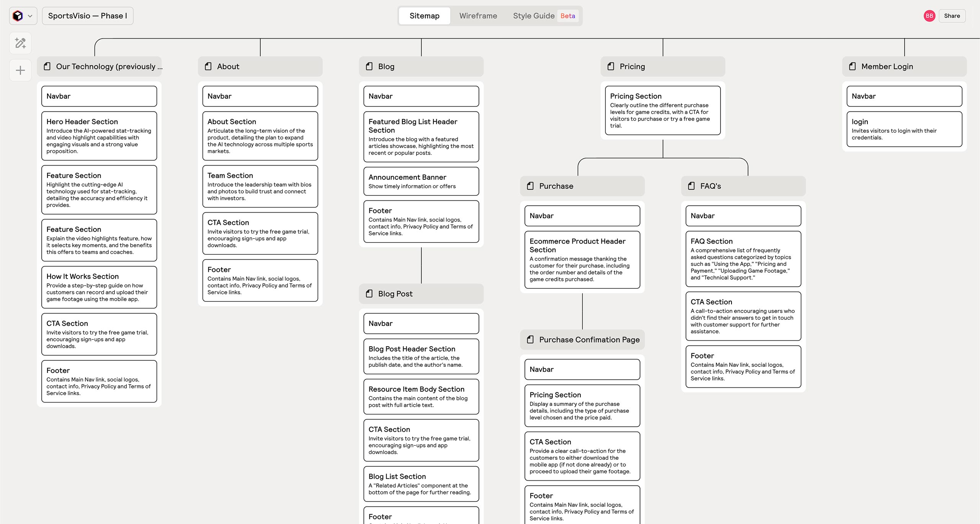Screen dimensions: 980x524
Task: Select the Purchase Confimation Page title
Action: tap(589, 340)
